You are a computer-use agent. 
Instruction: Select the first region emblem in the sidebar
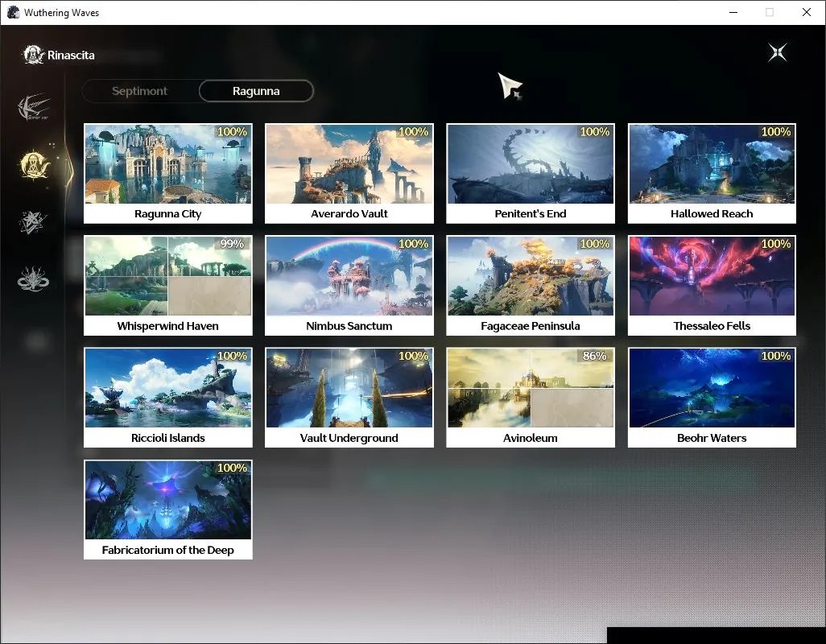coord(34,107)
